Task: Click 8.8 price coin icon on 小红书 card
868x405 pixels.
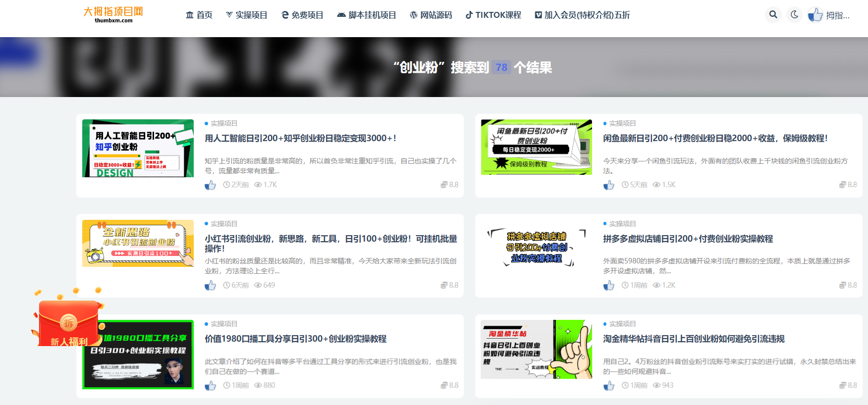Action: click(x=444, y=285)
